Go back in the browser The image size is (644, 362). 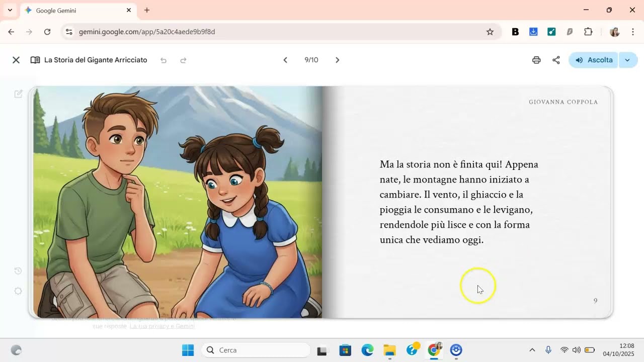click(11, 32)
